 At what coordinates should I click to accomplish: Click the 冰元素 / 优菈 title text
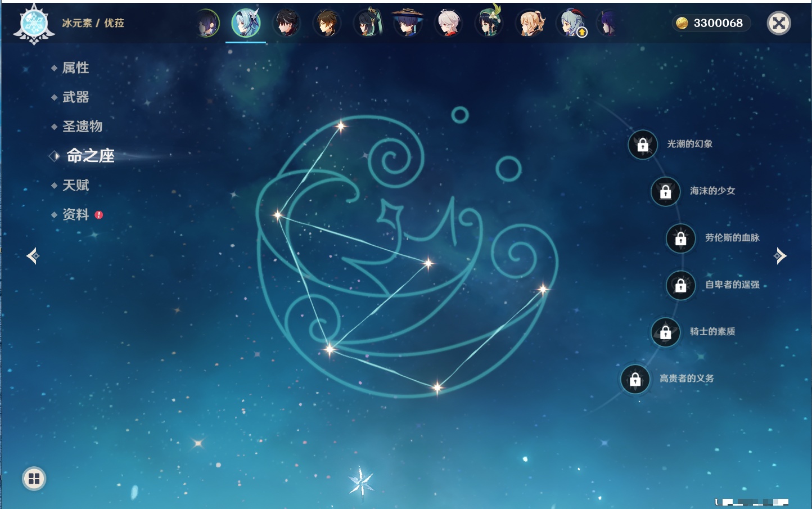pyautogui.click(x=93, y=23)
